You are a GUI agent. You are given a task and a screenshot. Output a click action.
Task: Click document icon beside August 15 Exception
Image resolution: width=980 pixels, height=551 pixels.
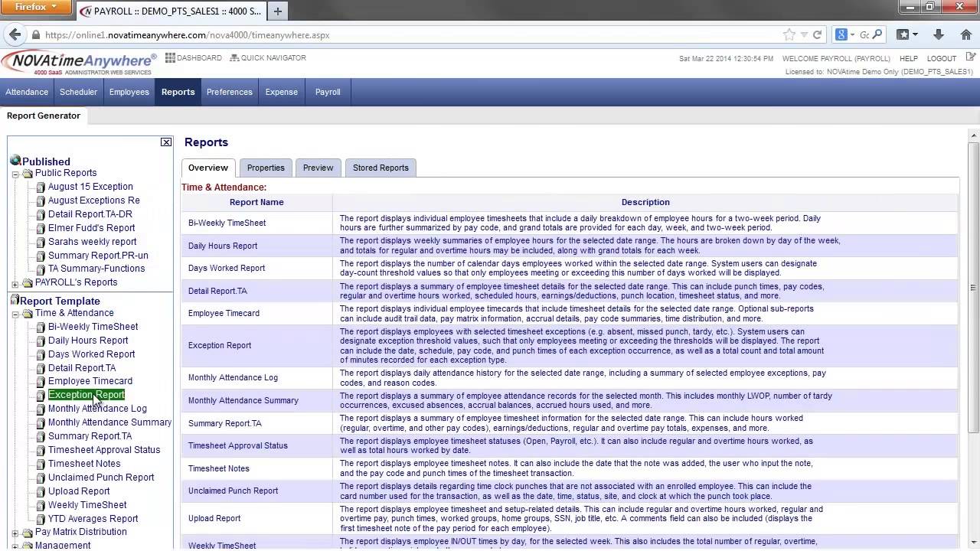click(41, 187)
